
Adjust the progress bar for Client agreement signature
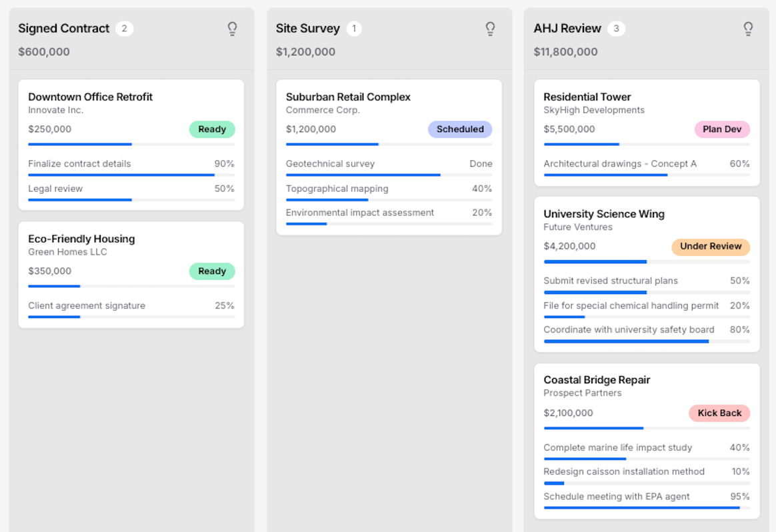click(x=131, y=317)
